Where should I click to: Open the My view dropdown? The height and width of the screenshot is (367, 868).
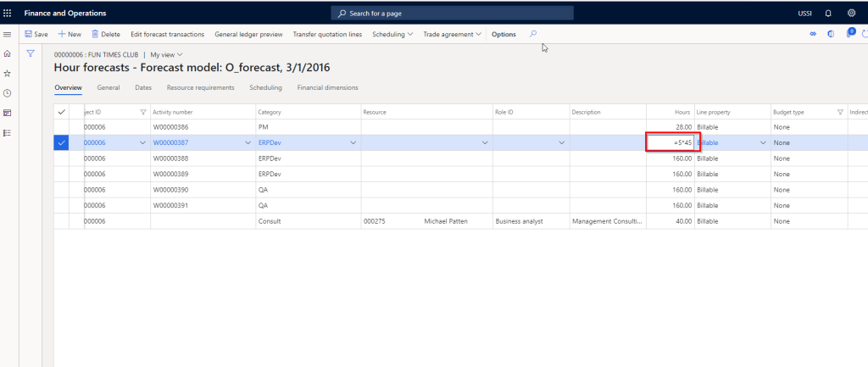[x=166, y=54]
